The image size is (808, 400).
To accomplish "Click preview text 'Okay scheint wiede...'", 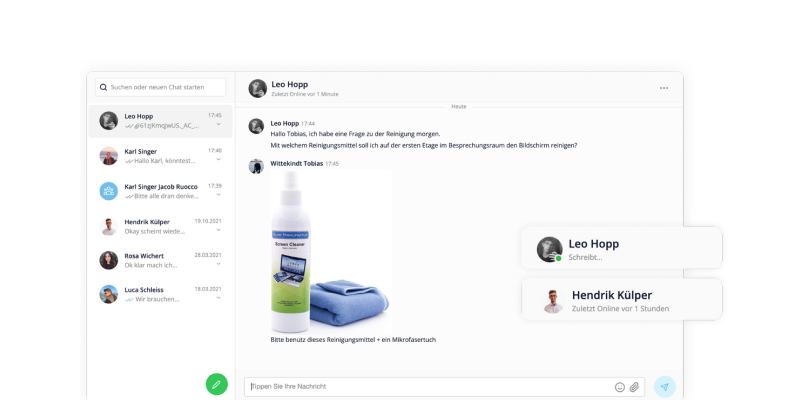I will (x=155, y=231).
